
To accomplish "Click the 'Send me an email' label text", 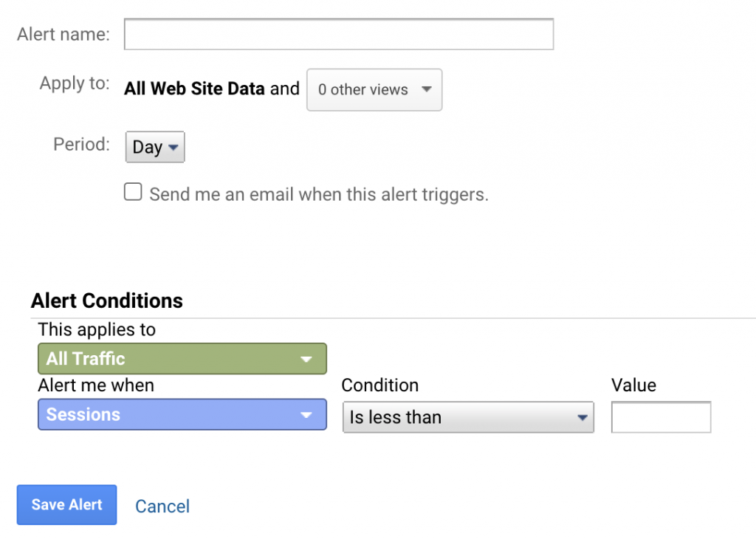I will (319, 194).
